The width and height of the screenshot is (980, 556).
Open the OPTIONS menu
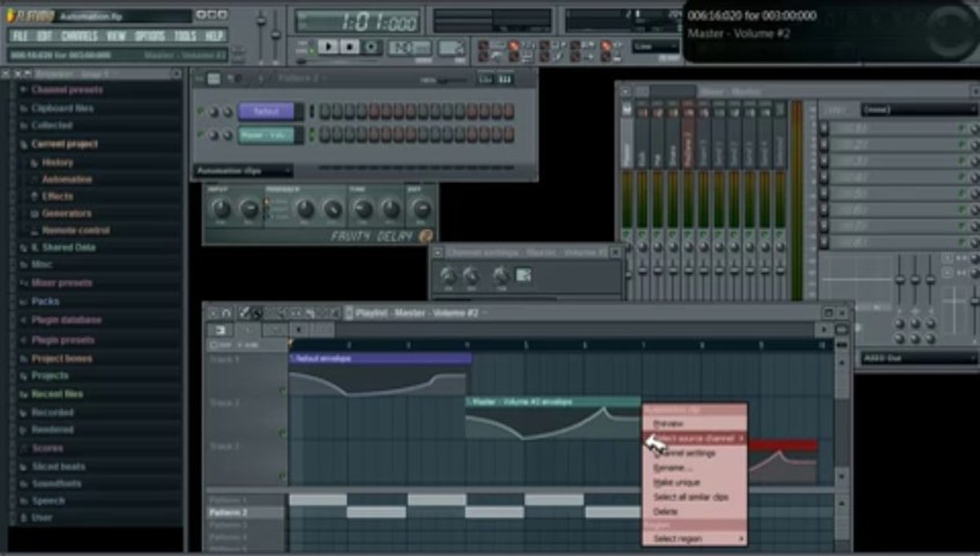click(150, 36)
